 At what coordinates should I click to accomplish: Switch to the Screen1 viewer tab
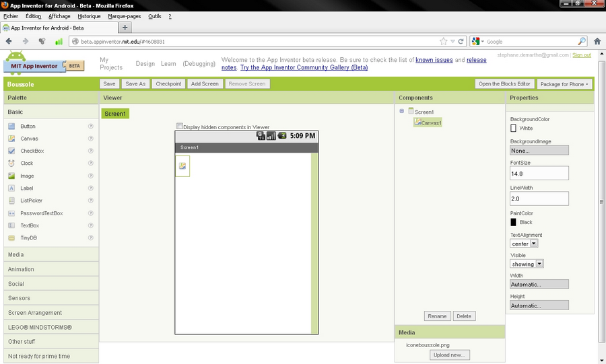pyautogui.click(x=115, y=114)
